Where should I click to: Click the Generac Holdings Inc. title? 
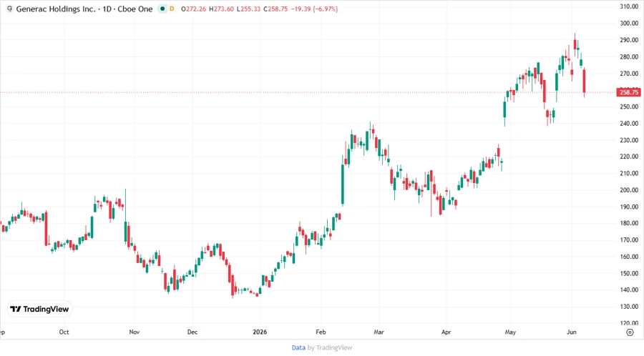[55, 9]
